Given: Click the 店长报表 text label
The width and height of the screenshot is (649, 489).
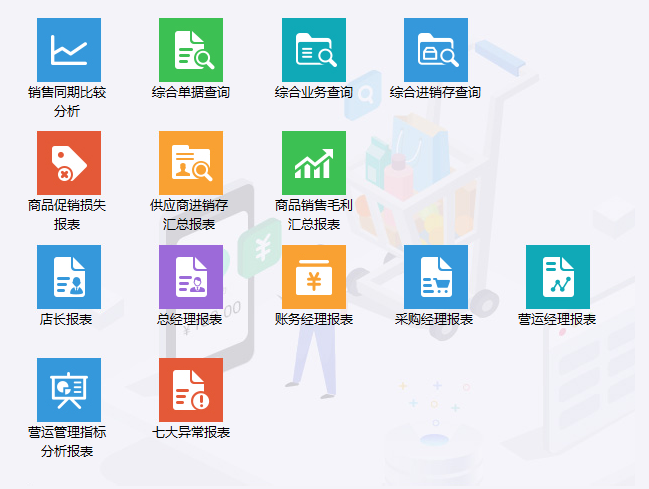Looking at the screenshot, I should 68,320.
